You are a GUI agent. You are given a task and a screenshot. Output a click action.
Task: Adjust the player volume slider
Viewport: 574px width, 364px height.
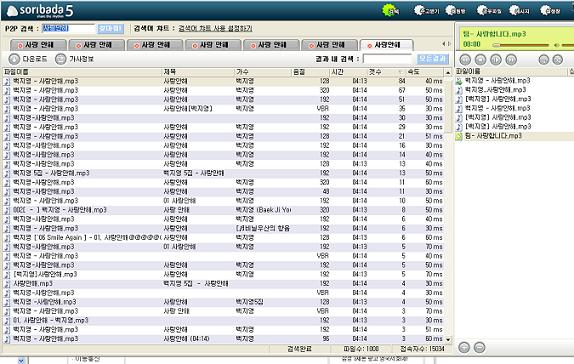click(568, 45)
